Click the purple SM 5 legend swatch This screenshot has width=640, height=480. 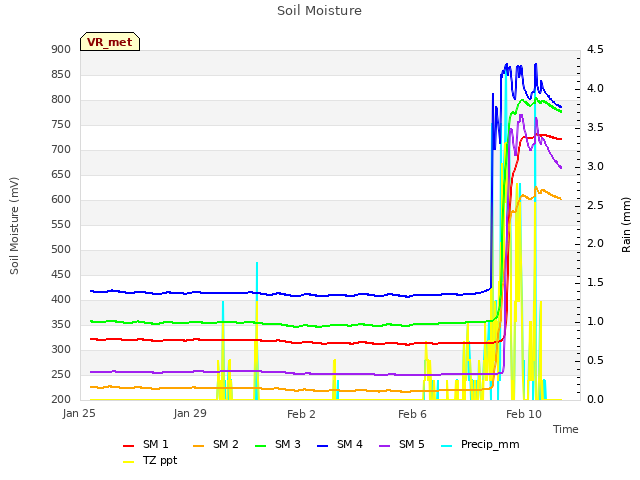(x=385, y=446)
